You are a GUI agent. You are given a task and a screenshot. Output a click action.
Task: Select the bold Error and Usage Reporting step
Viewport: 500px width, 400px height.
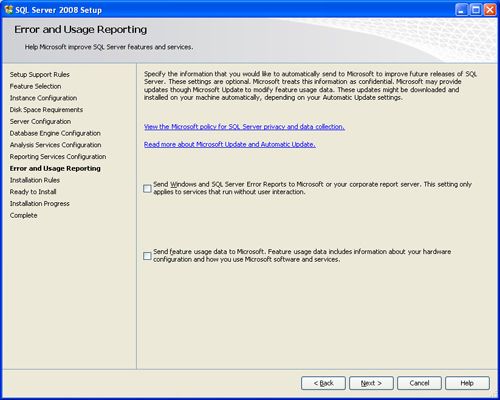pyautogui.click(x=55, y=168)
